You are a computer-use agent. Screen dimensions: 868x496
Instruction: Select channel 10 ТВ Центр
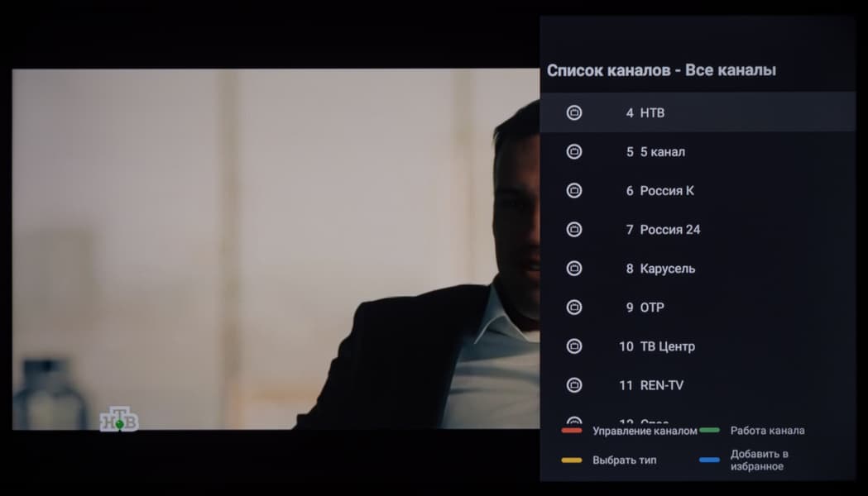[698, 346]
